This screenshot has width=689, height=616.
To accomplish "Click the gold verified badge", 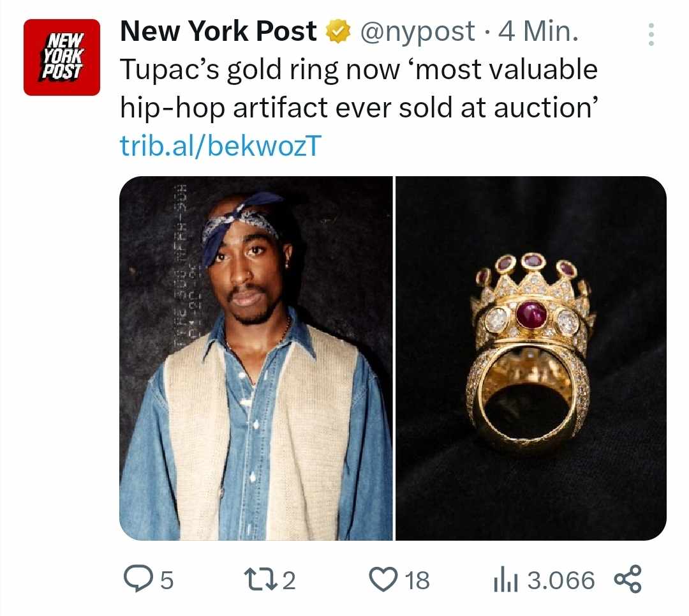I will point(337,31).
